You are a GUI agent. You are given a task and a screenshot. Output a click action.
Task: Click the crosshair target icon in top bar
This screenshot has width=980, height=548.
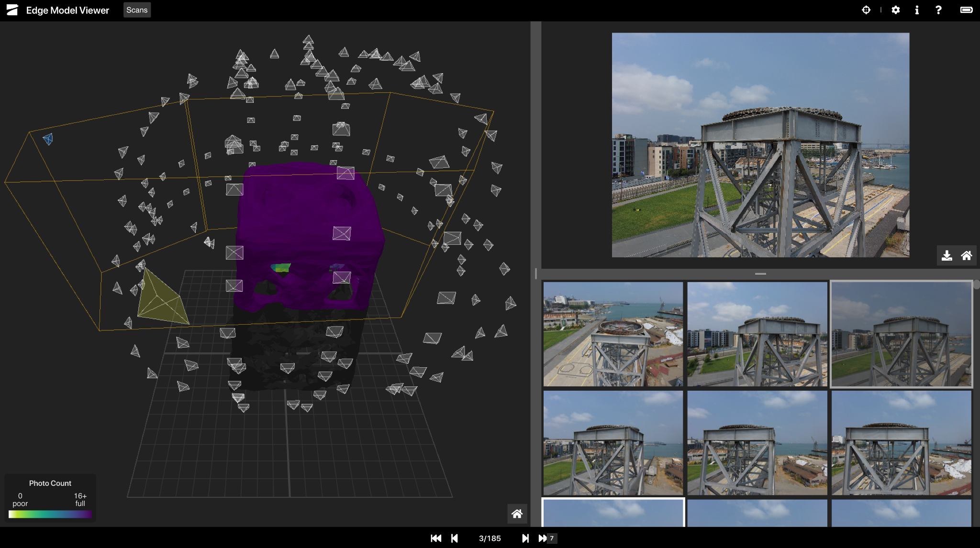(866, 10)
